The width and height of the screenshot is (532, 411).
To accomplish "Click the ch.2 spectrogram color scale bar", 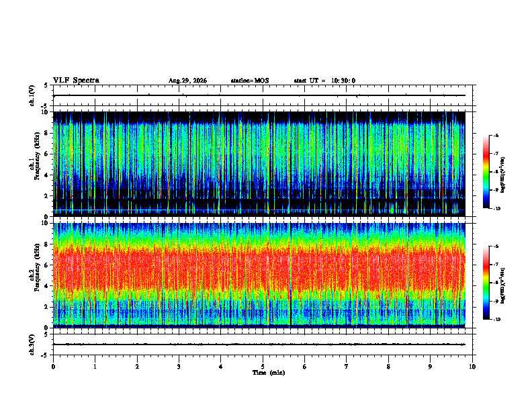I will pyautogui.click(x=486, y=283).
